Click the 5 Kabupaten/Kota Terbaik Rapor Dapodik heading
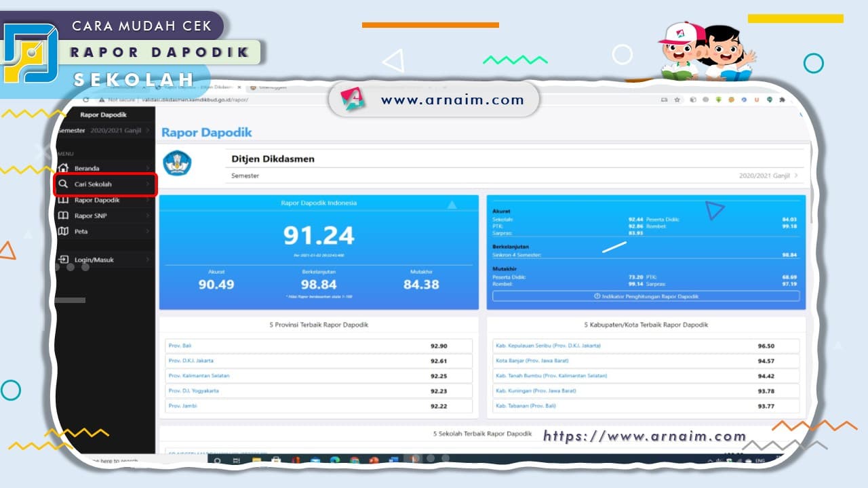The image size is (868, 488). click(646, 325)
